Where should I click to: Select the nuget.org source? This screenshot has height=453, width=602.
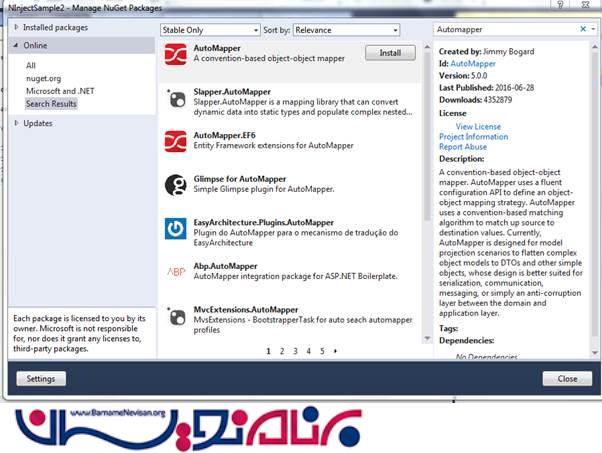click(x=43, y=78)
